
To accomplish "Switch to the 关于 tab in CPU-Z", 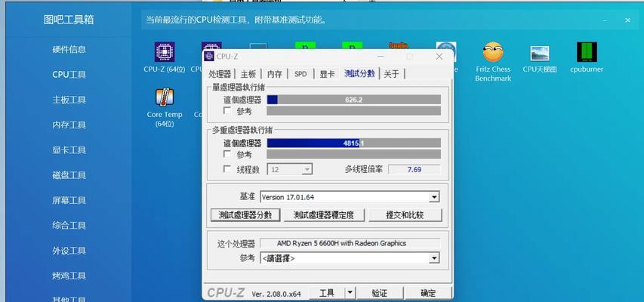I will (x=391, y=74).
